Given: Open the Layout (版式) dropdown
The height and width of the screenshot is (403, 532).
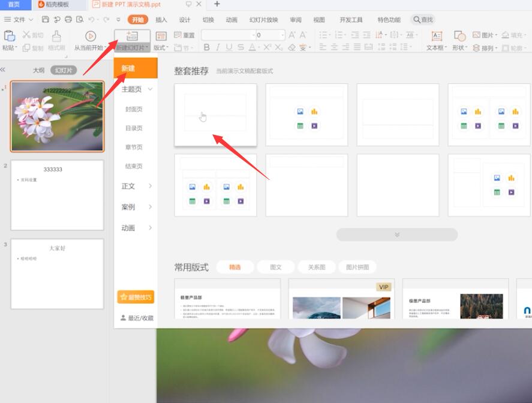Looking at the screenshot, I should [161, 48].
